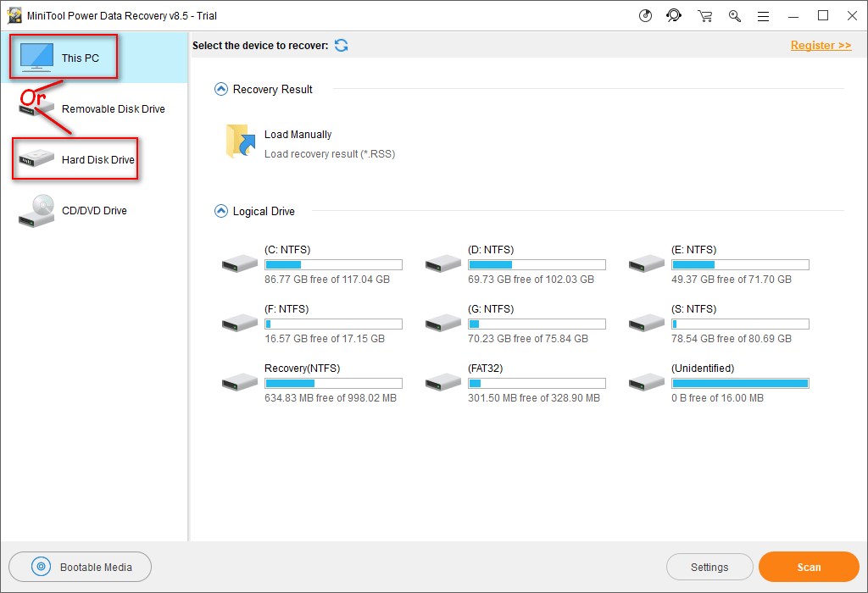Maximize the MiniTool window
868x593 pixels.
[822, 15]
